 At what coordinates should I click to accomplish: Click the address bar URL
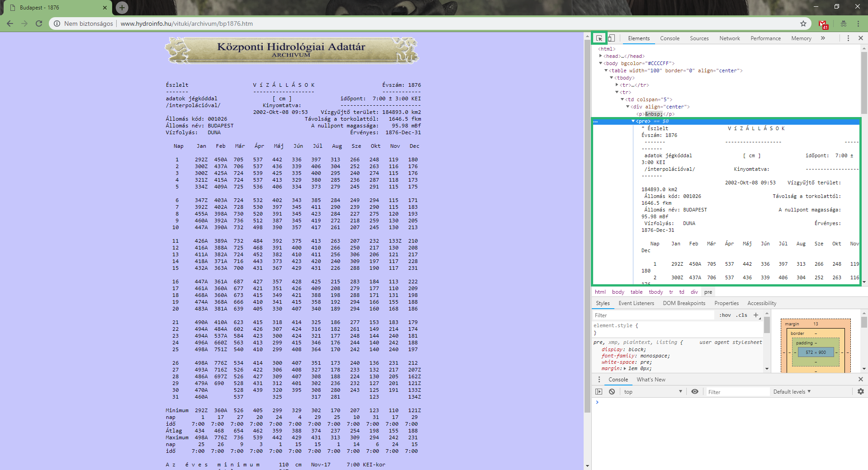click(187, 23)
